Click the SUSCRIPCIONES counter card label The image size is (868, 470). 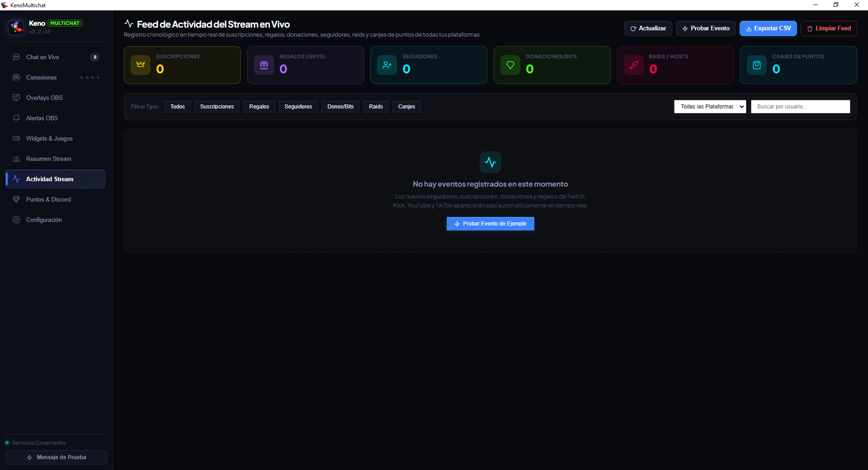click(x=178, y=56)
